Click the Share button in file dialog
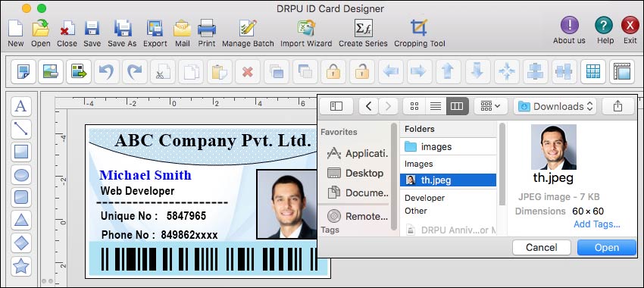This screenshot has width=644, height=288. click(618, 106)
